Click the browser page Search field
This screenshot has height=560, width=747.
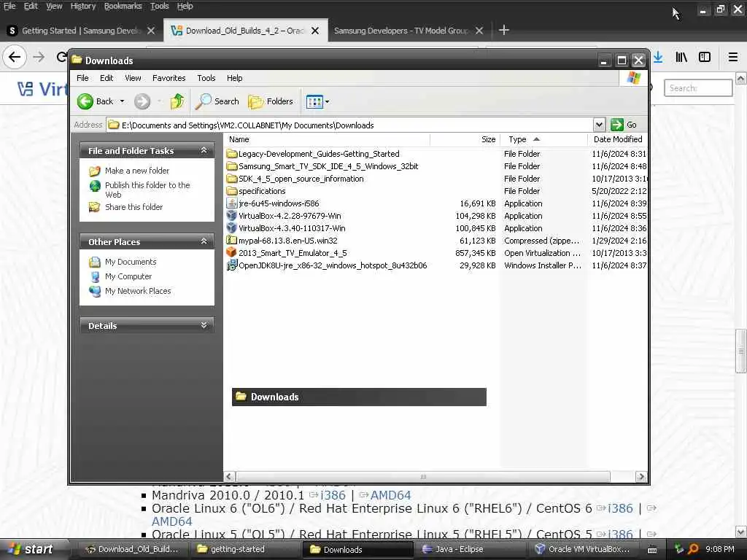point(698,88)
